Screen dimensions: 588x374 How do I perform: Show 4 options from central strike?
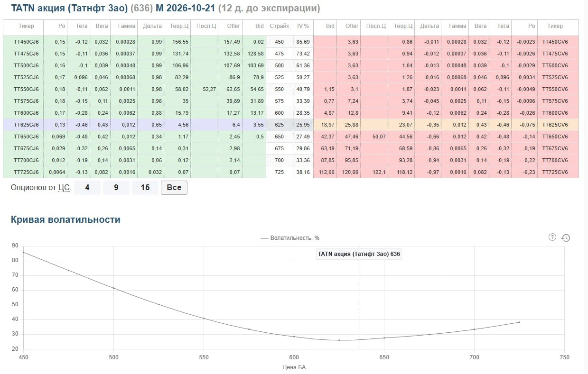pyautogui.click(x=87, y=188)
